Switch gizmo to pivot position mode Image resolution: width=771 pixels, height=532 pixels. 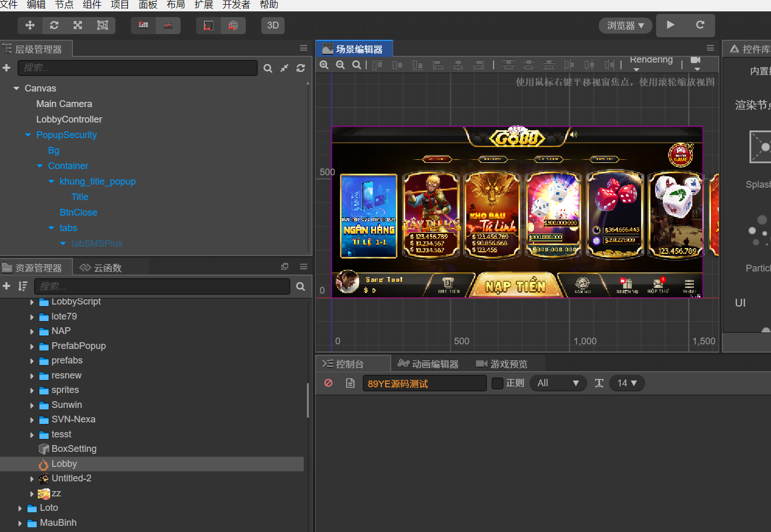tap(143, 25)
